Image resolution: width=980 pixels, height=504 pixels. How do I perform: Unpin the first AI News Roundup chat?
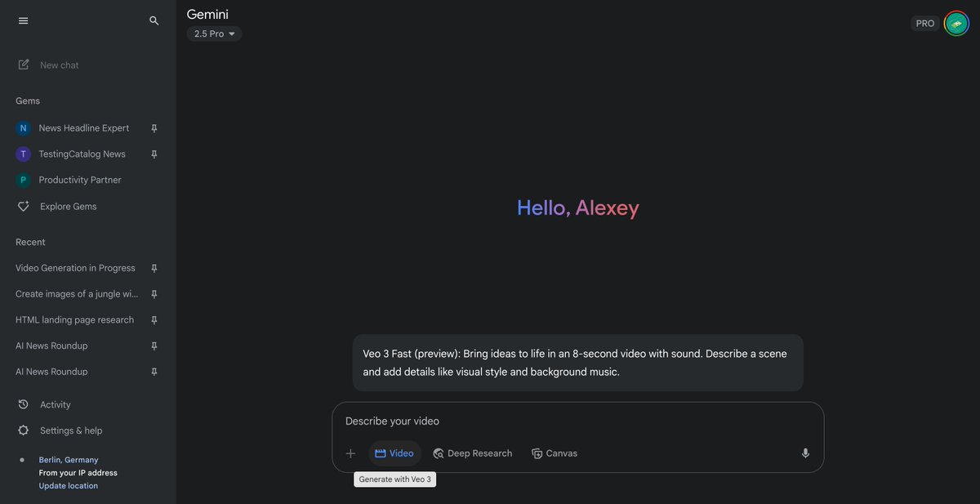154,346
